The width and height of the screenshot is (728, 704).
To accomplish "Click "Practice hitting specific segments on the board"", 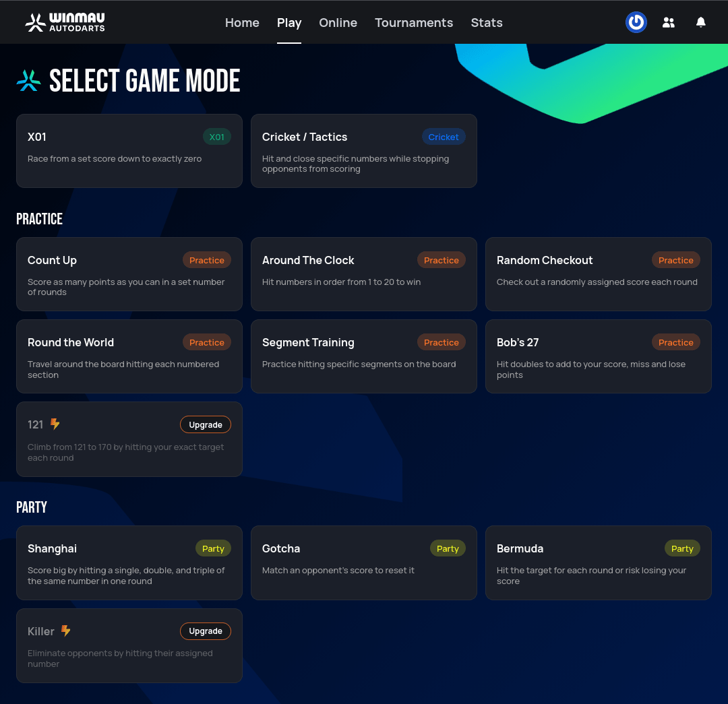I will pyautogui.click(x=359, y=364).
